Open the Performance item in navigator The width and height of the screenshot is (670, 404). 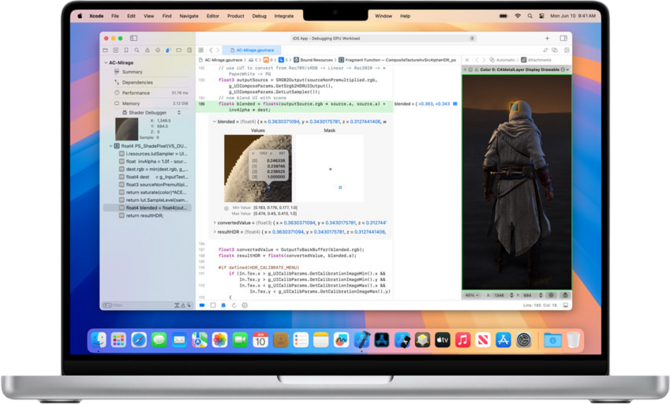(136, 93)
